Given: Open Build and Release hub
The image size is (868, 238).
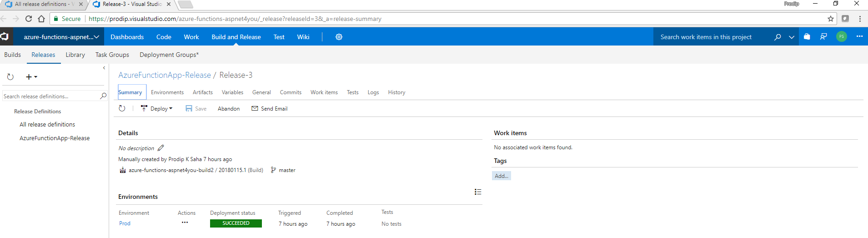Looking at the screenshot, I should point(236,37).
